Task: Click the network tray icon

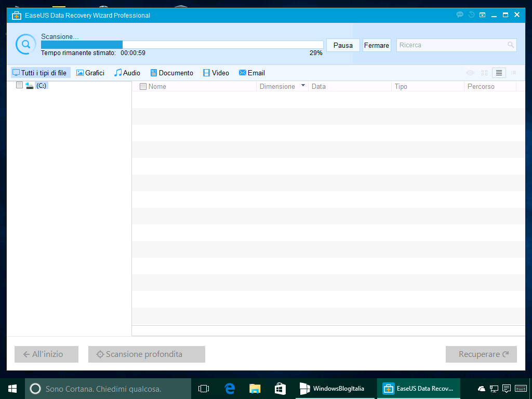Action: pyautogui.click(x=494, y=389)
